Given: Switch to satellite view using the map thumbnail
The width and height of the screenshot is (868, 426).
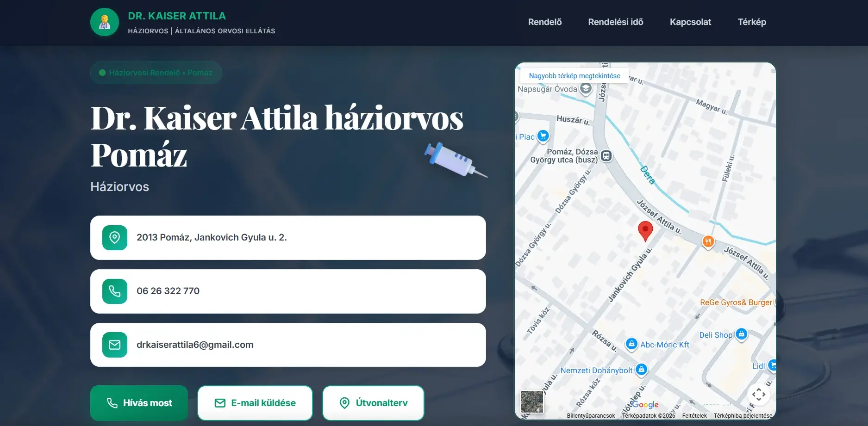Looking at the screenshot, I should pos(532,402).
